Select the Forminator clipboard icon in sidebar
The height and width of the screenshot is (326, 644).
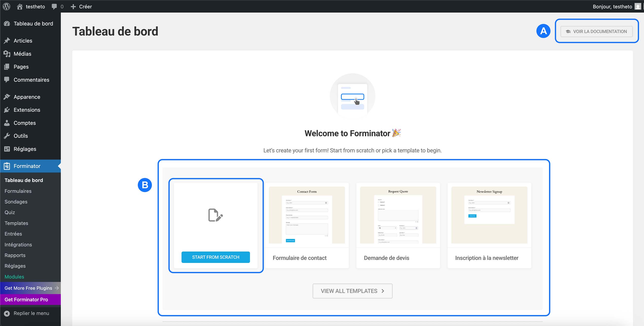[7, 166]
